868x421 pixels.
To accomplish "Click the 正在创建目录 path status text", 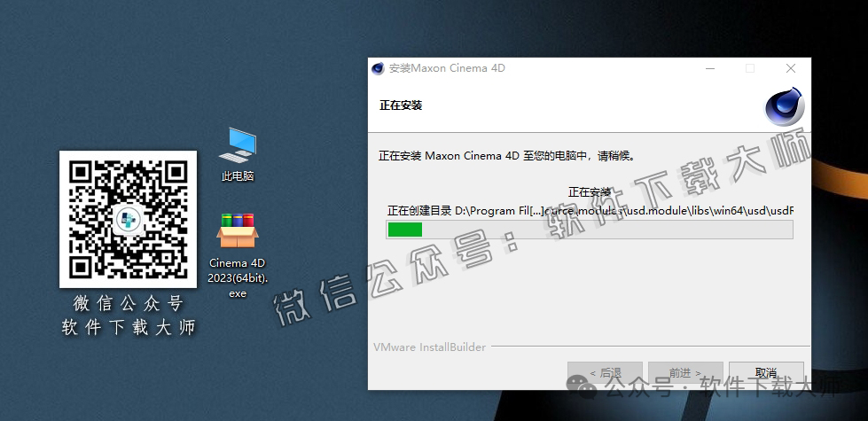I will coord(590,211).
